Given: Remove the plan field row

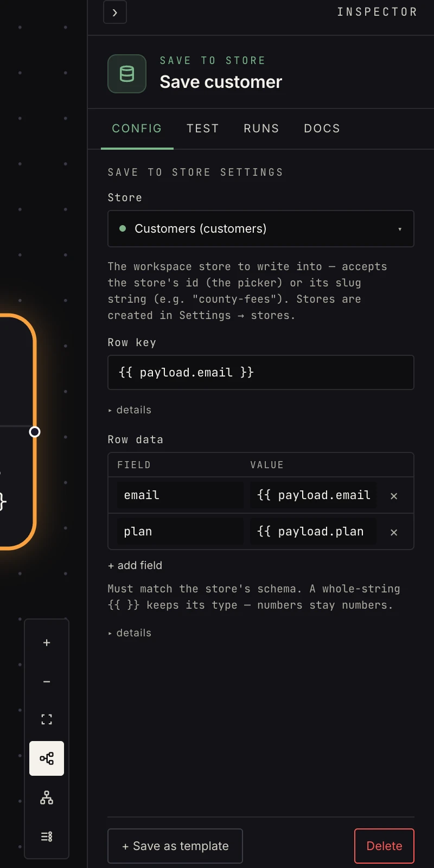Looking at the screenshot, I should point(394,532).
